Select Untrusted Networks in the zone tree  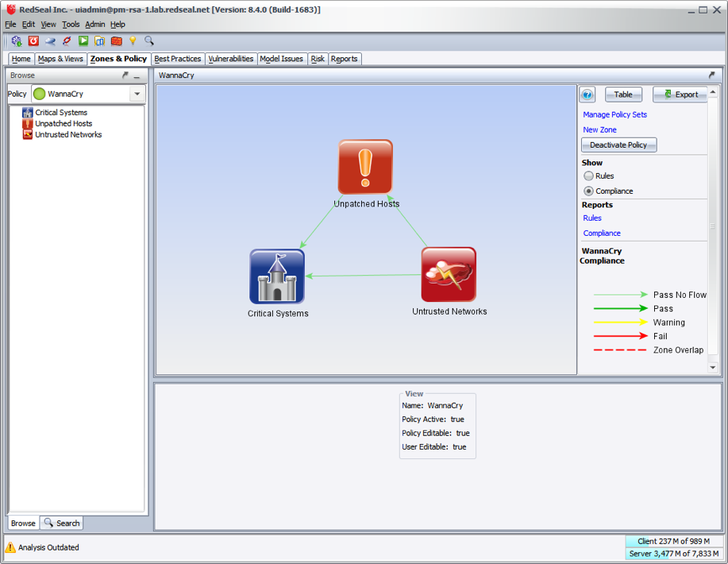click(x=68, y=135)
